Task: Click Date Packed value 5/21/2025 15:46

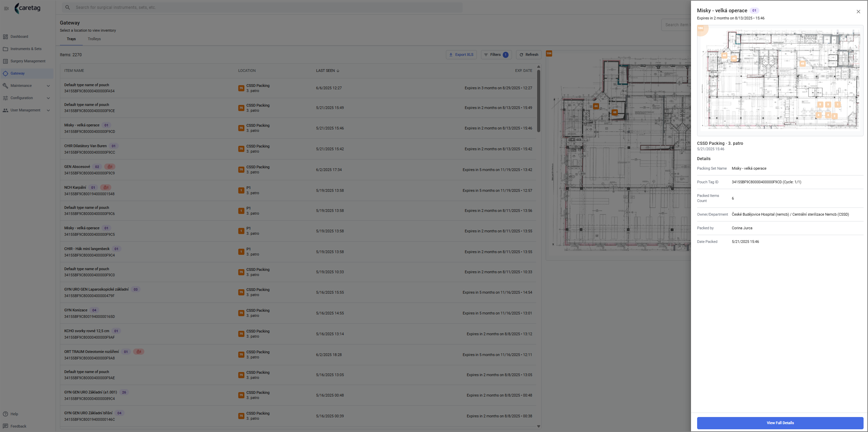Action: coord(745,242)
